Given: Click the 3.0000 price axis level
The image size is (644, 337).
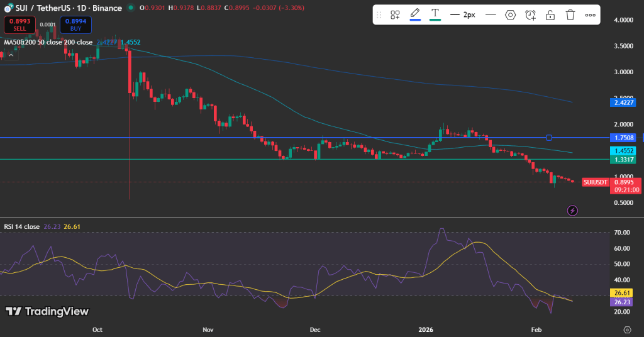Looking at the screenshot, I should [623, 72].
